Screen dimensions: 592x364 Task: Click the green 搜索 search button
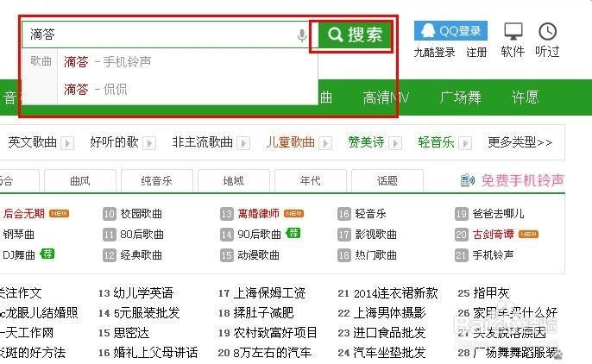click(x=355, y=35)
